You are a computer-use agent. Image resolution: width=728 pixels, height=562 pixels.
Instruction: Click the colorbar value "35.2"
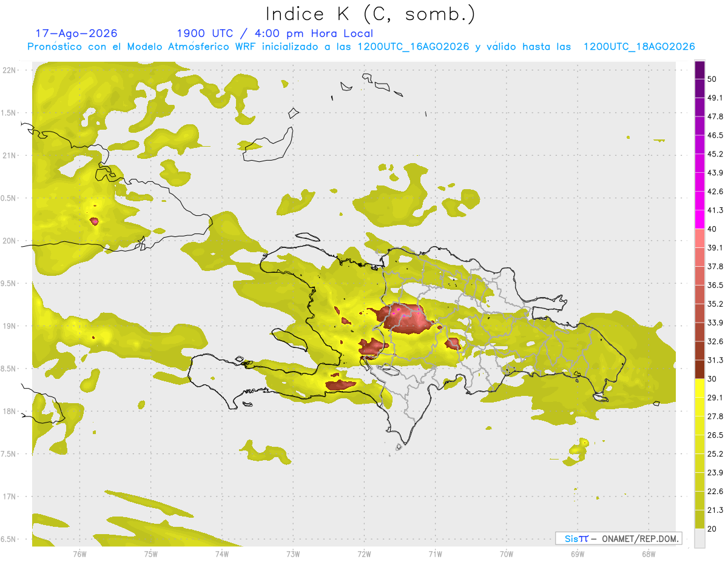(x=716, y=304)
